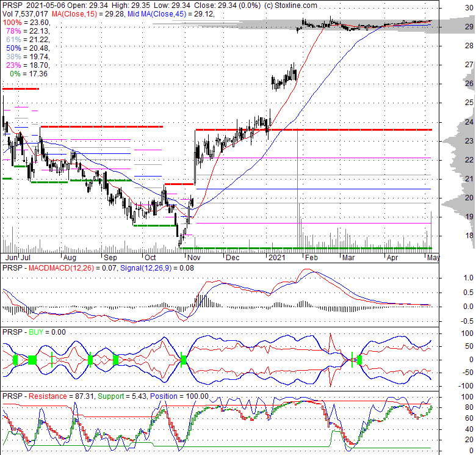The image size is (476, 455).
Task: Click the 1.0 MACD axis label
Action: click(x=469, y=278)
